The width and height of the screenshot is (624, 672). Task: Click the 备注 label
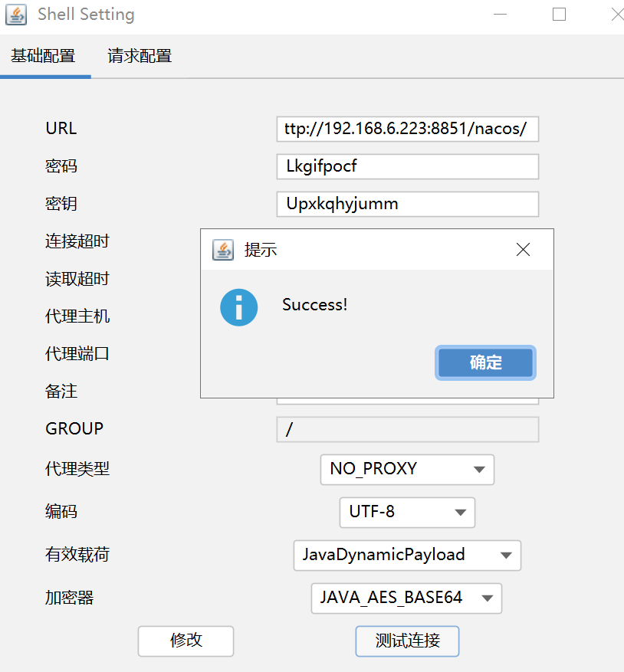61,392
